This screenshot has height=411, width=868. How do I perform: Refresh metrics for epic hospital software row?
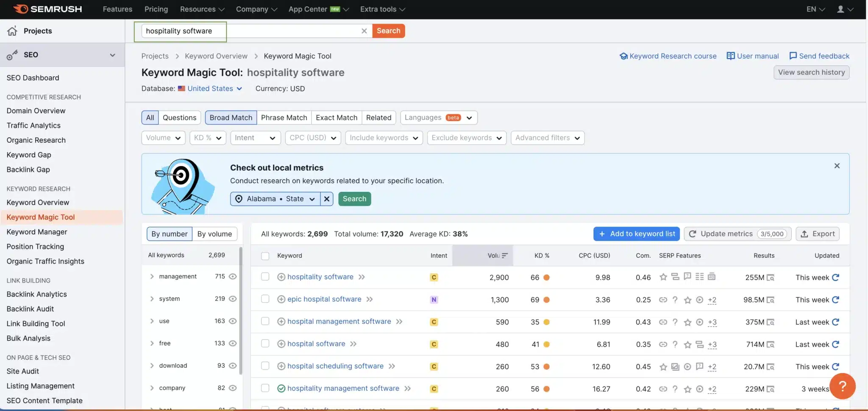(835, 300)
